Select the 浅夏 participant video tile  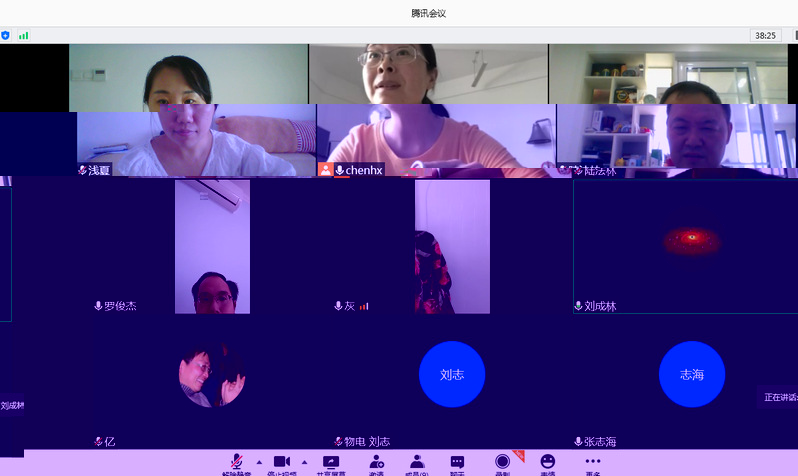click(x=190, y=110)
